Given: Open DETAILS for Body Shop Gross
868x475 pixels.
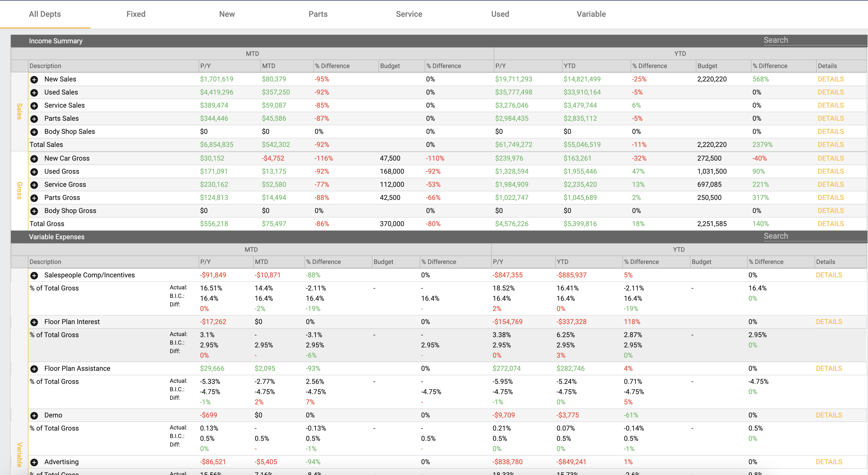Looking at the screenshot, I should point(831,211).
